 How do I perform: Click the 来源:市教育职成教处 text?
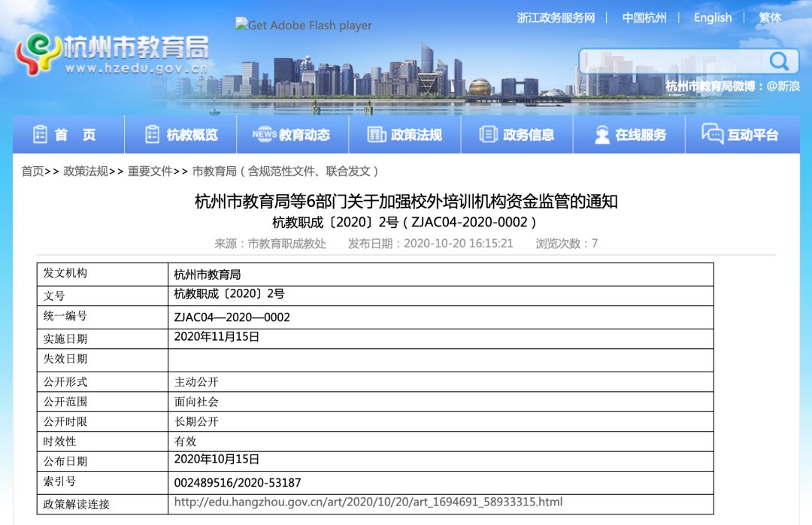coord(270,244)
